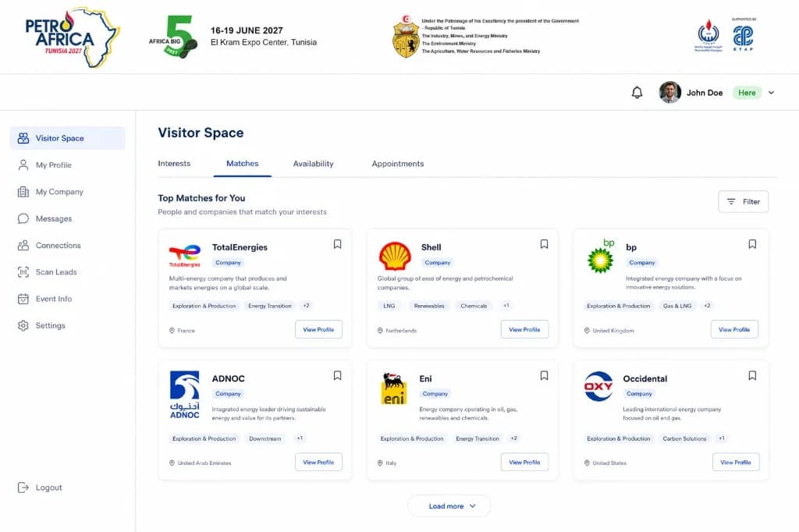This screenshot has height=532, width=799.
Task: Select the Matches tab
Action: [243, 164]
